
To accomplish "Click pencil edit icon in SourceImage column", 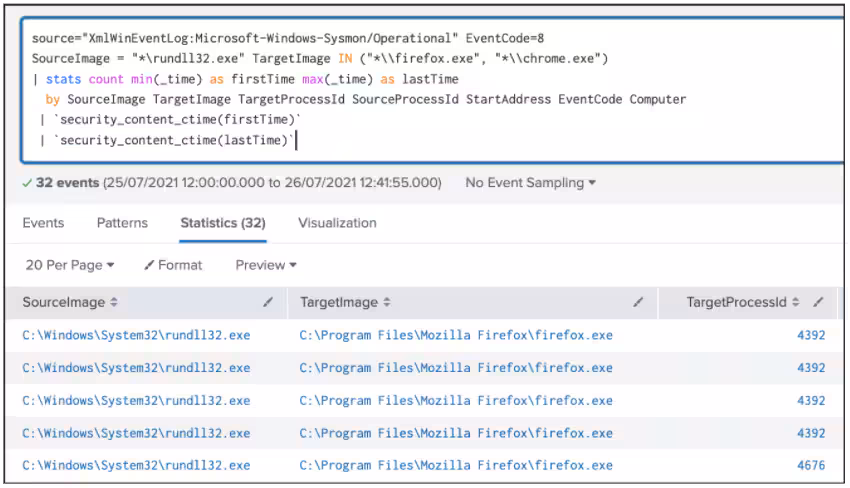I will tap(268, 302).
